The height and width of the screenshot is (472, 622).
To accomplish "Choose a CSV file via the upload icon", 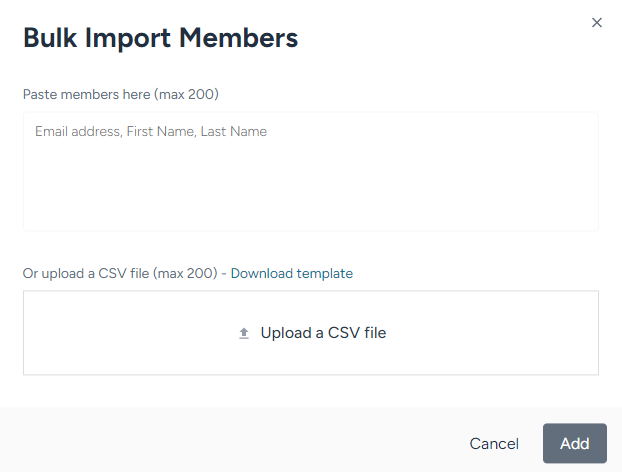I will pos(244,333).
